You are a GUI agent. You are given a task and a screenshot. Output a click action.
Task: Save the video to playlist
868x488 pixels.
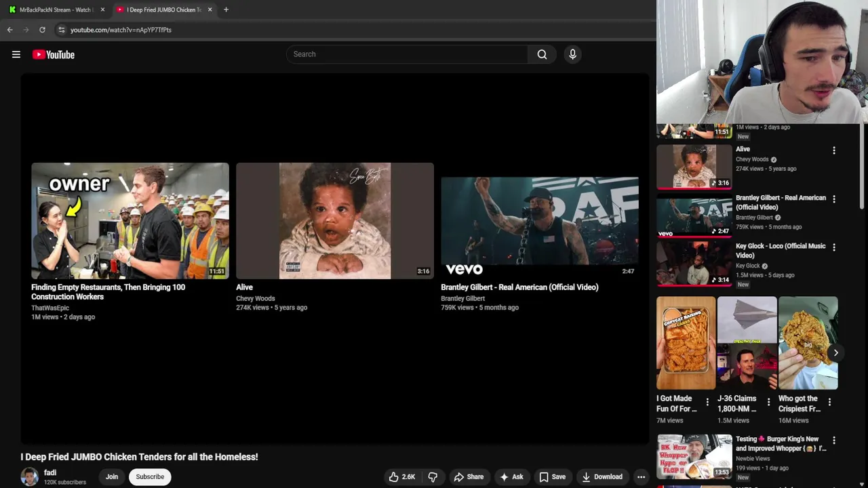(x=552, y=476)
